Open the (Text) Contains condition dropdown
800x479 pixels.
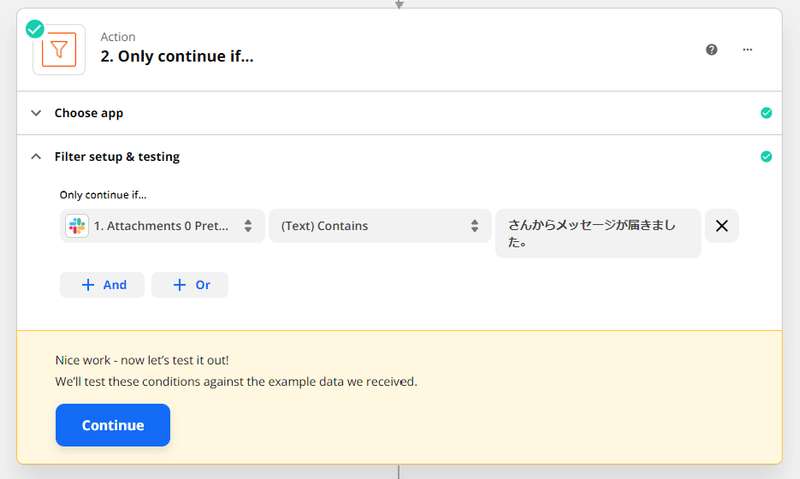click(x=380, y=226)
